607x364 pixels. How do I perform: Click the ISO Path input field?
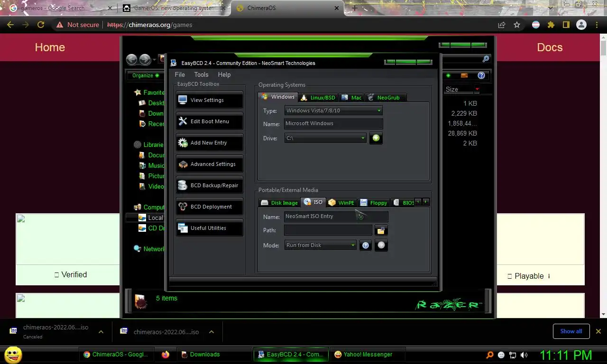(328, 230)
